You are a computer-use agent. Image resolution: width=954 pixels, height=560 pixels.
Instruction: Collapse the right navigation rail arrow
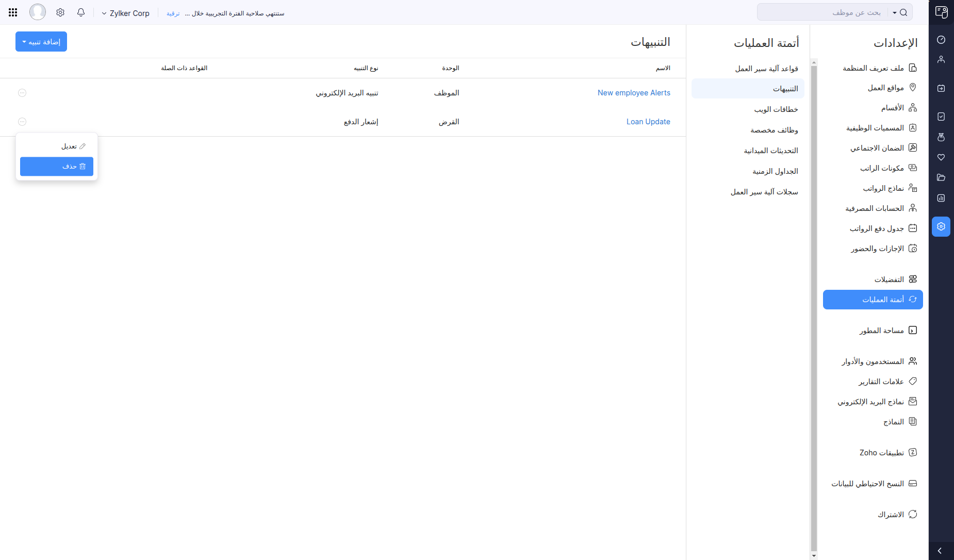click(940, 551)
